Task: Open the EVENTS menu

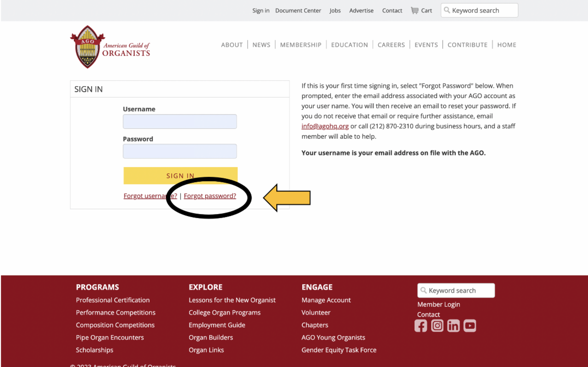Action: (x=426, y=45)
